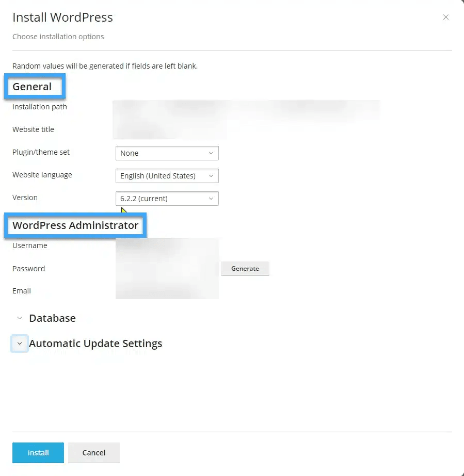Viewport: 464px width, 476px height.
Task: Click the Install button
Action: 38,452
